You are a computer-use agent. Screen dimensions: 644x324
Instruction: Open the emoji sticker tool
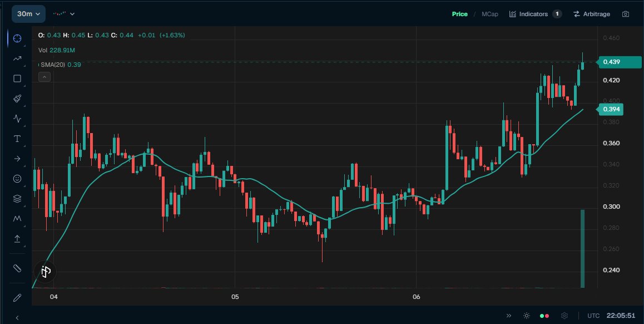(17, 179)
